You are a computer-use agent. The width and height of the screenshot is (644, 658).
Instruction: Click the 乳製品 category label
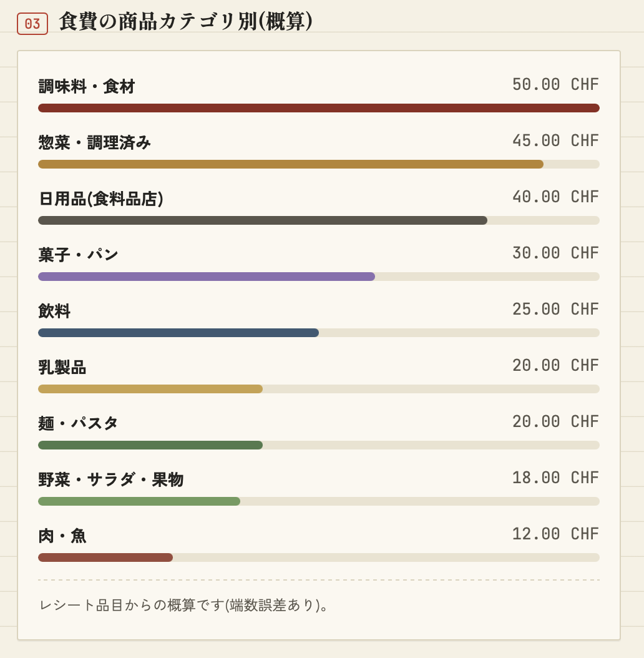62,367
